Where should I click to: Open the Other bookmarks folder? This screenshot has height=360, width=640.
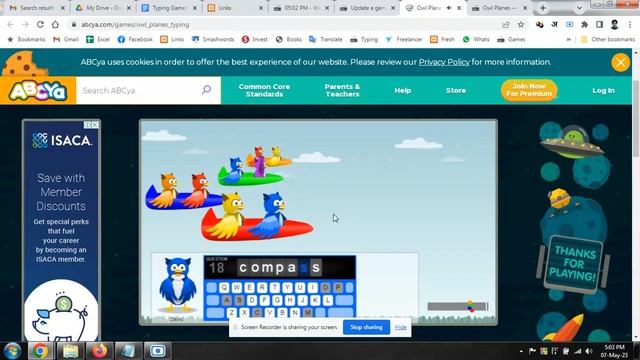[x=608, y=39]
